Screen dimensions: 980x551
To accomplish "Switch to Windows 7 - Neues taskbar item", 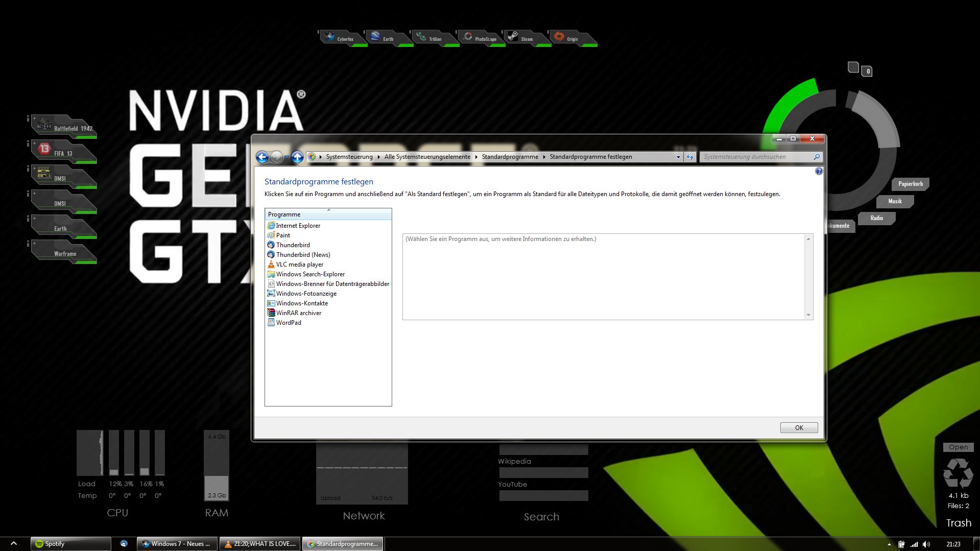I will [x=177, y=544].
